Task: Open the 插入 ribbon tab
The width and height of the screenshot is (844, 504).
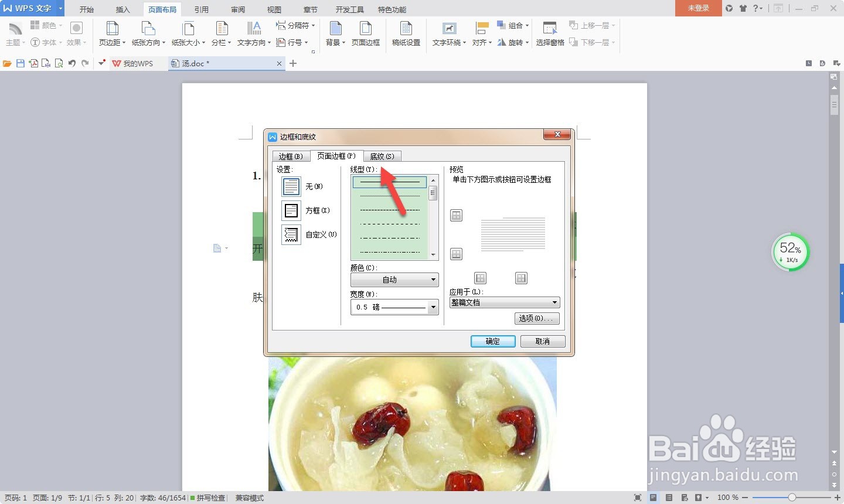Action: [x=123, y=9]
